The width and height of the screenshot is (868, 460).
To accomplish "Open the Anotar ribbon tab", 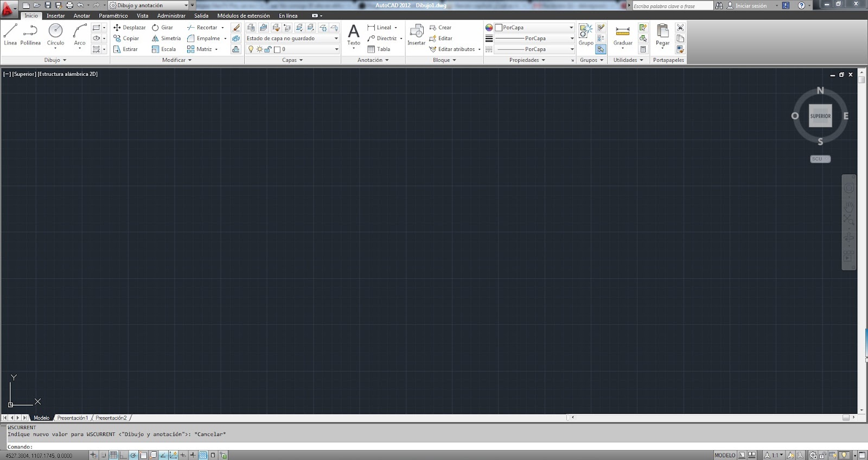I will coord(82,16).
